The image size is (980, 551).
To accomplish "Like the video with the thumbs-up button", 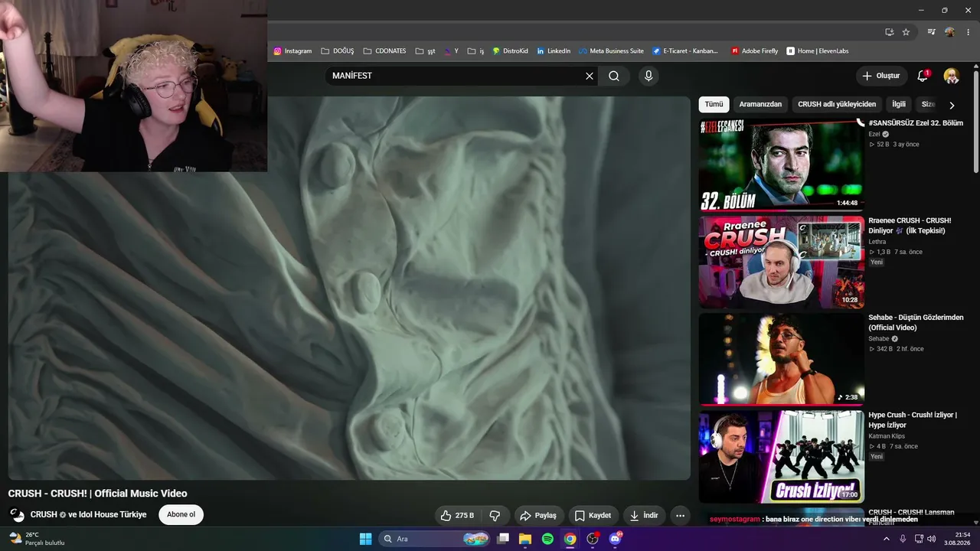I will pyautogui.click(x=457, y=516).
